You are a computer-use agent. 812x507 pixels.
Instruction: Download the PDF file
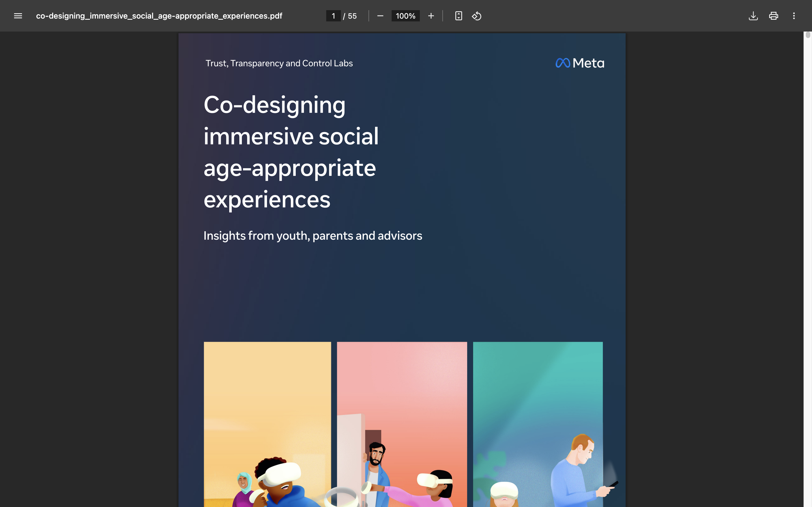753,16
